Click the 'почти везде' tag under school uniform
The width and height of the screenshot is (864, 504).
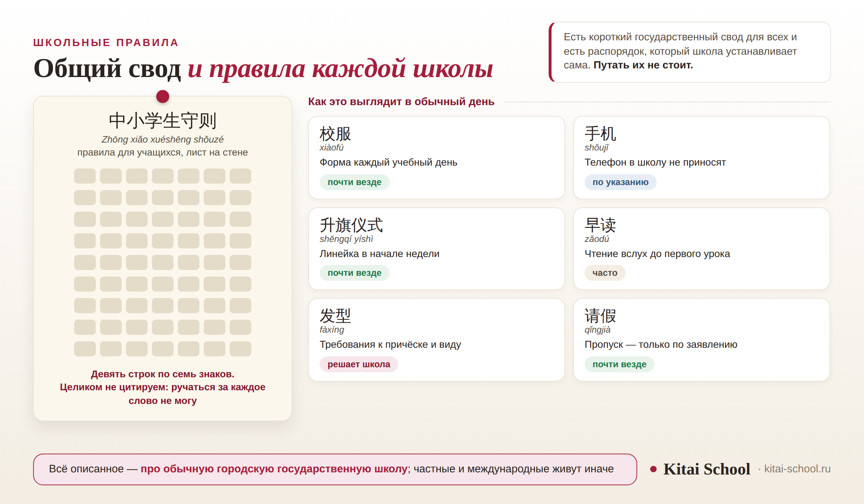tap(355, 182)
